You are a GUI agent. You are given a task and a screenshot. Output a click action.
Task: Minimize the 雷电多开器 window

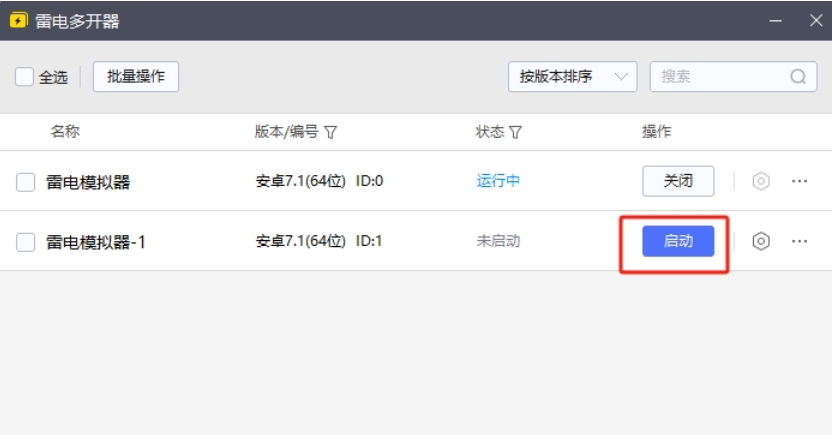(773, 20)
